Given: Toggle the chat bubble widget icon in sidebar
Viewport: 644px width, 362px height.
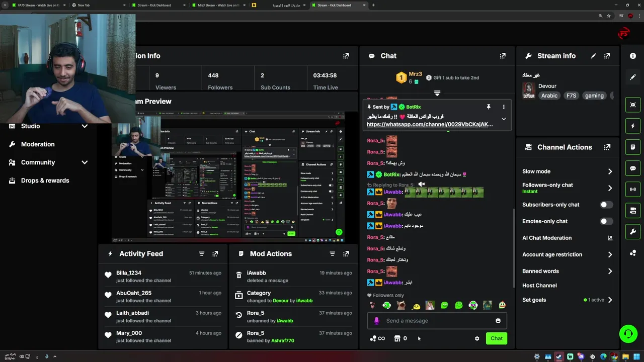Looking at the screenshot, I should 633,168.
